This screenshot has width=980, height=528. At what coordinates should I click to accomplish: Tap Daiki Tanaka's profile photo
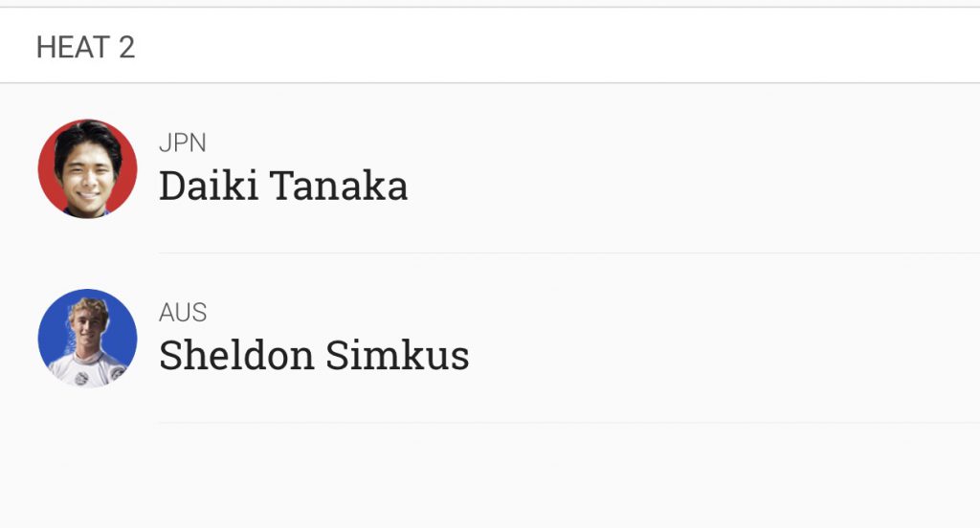87,168
